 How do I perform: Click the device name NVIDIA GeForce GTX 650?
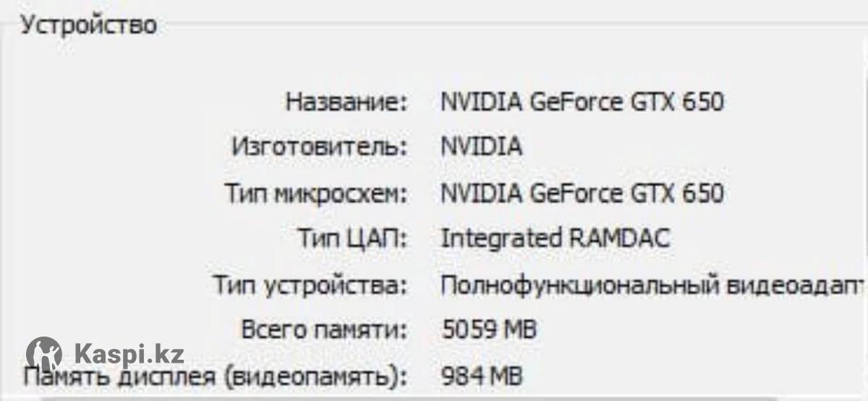coord(582,102)
